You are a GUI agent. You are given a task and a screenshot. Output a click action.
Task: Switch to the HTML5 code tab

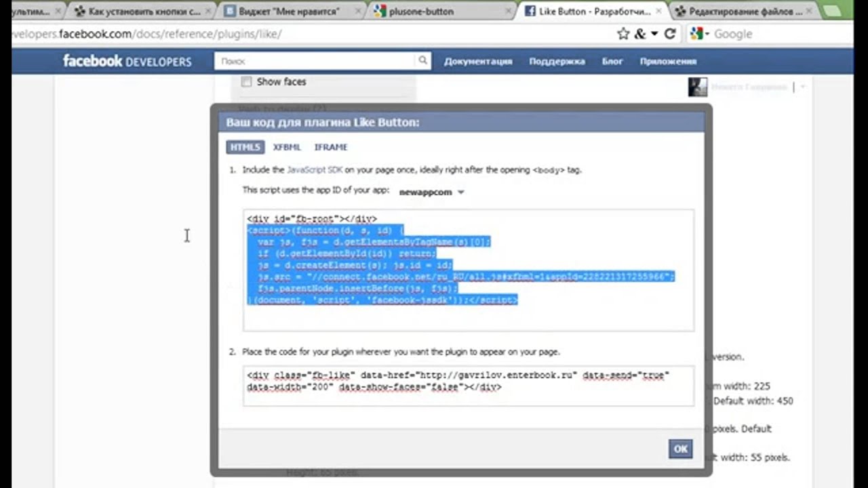(245, 147)
